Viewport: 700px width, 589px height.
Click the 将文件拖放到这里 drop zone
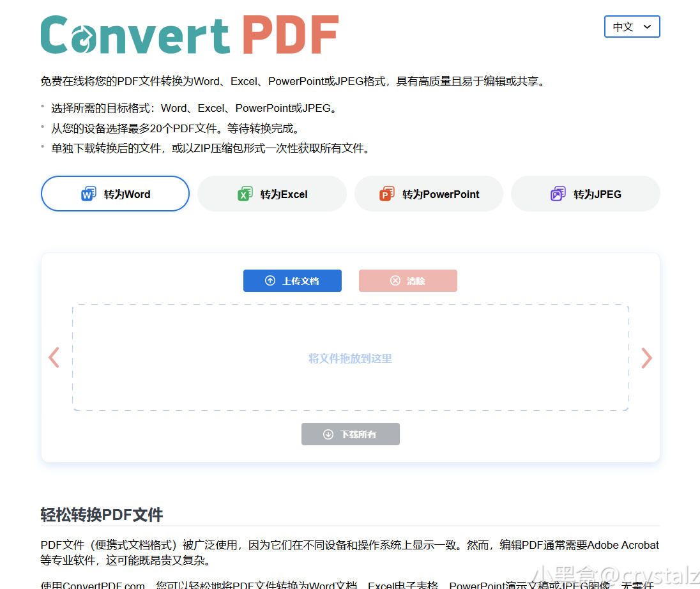point(351,358)
